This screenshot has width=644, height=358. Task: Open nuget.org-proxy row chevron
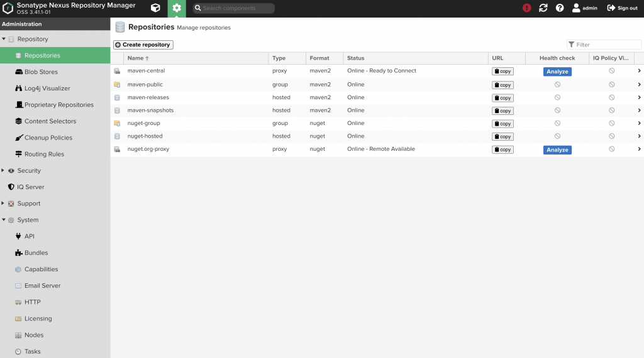tap(639, 149)
